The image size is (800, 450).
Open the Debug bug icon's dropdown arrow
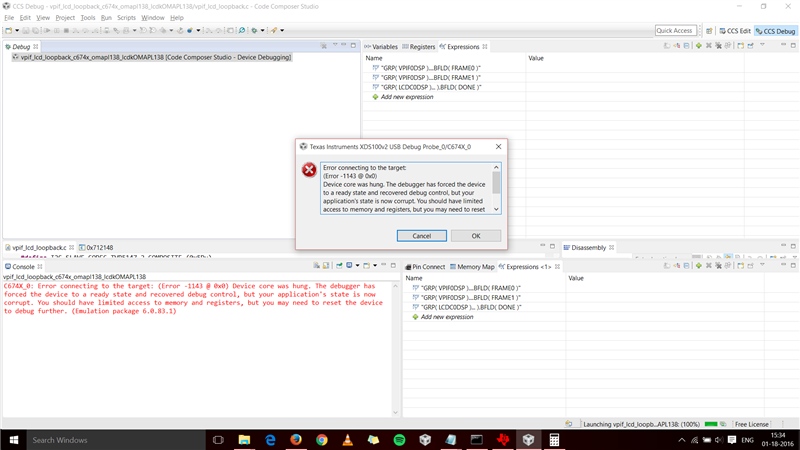point(262,31)
